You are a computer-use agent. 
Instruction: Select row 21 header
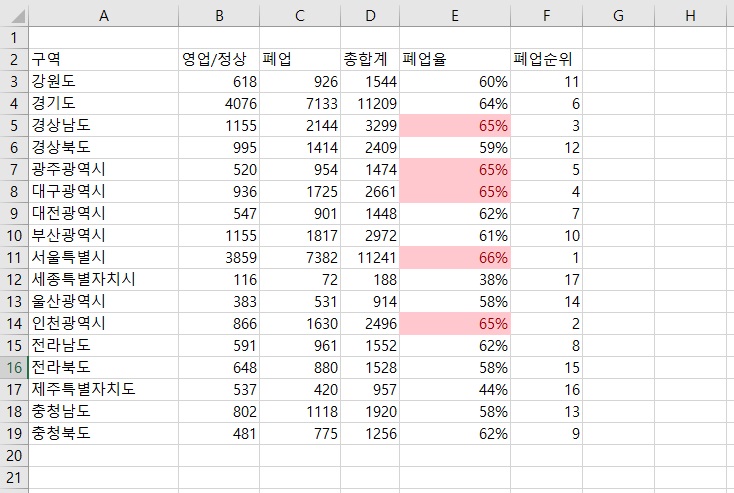coord(14,478)
